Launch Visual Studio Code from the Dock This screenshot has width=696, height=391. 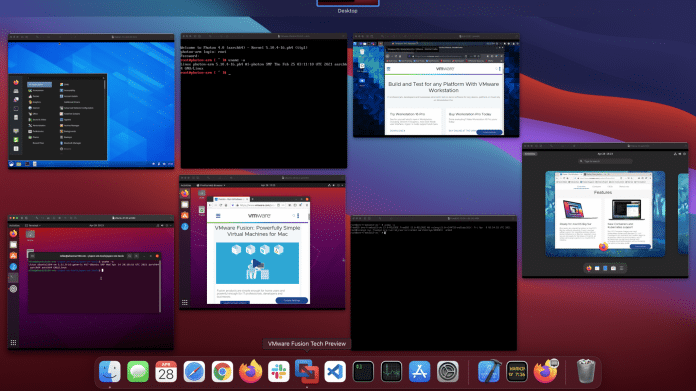pos(335,371)
